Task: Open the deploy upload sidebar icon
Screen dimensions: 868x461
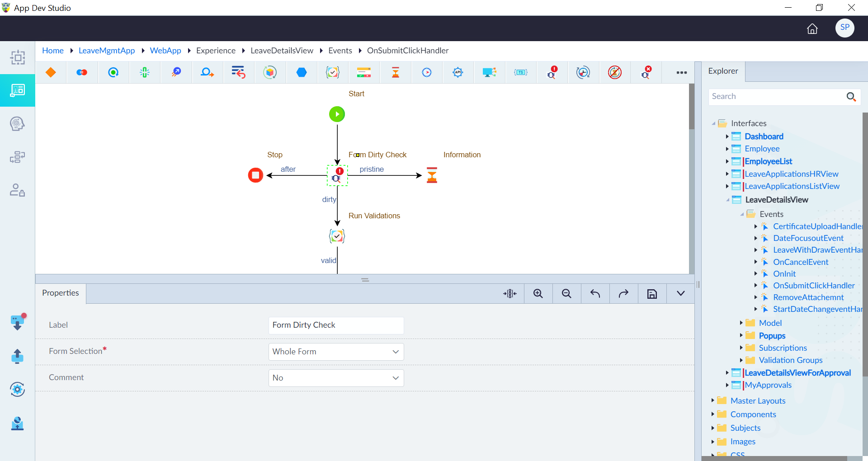Action: 17,356
